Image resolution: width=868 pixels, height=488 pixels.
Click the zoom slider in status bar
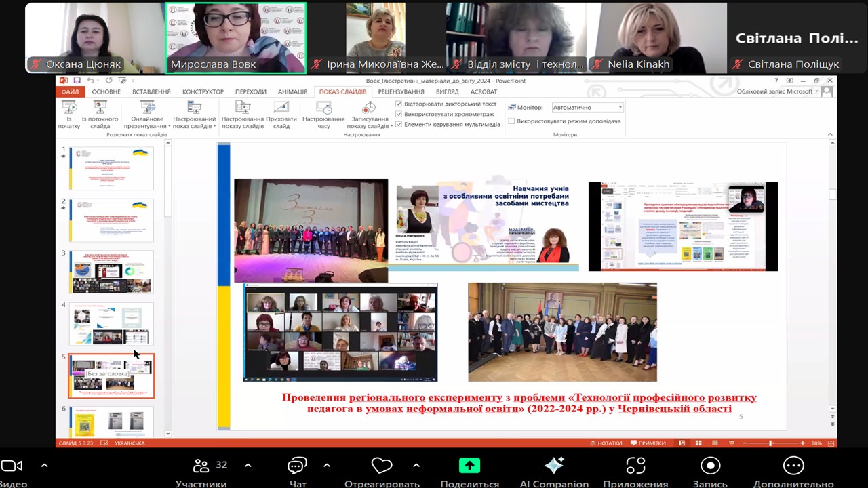[770, 443]
